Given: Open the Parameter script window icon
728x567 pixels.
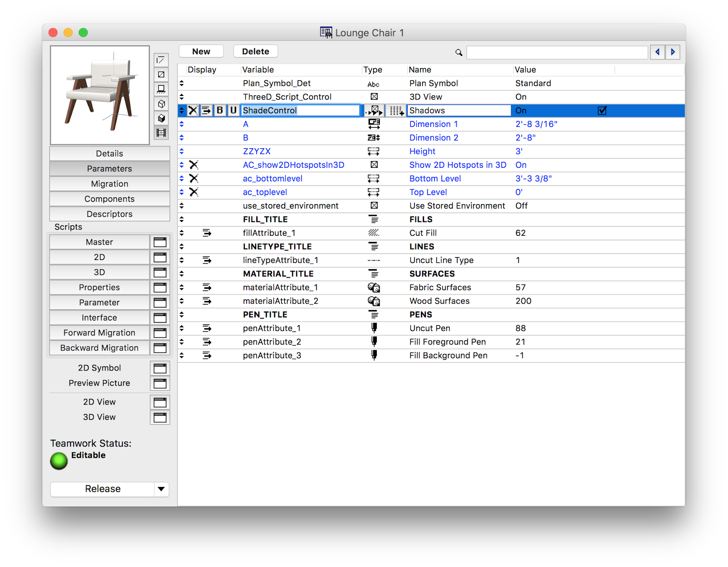Looking at the screenshot, I should coord(160,302).
